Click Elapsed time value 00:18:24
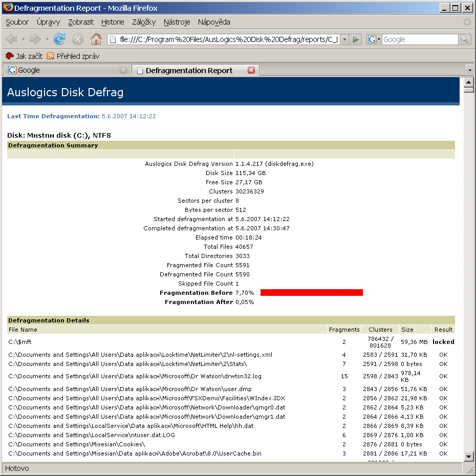 [248, 237]
